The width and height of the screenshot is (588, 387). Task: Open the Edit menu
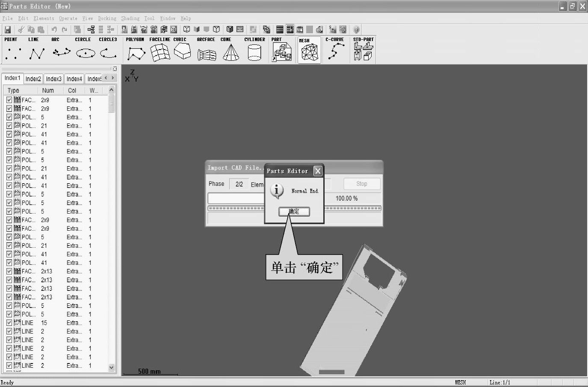pos(23,18)
